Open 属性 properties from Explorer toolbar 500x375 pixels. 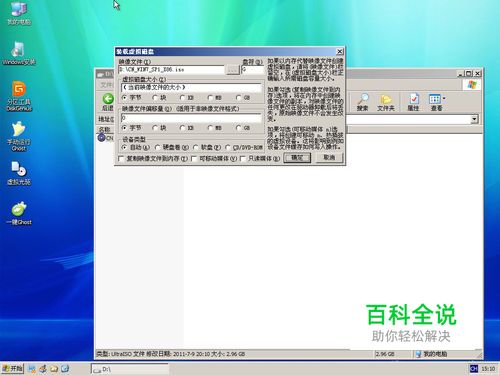[413, 102]
